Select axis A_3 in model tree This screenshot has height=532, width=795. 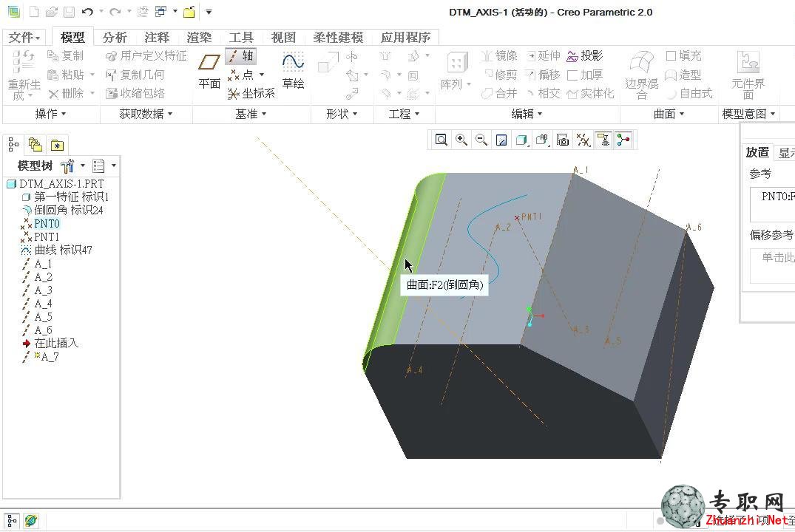[x=38, y=290]
